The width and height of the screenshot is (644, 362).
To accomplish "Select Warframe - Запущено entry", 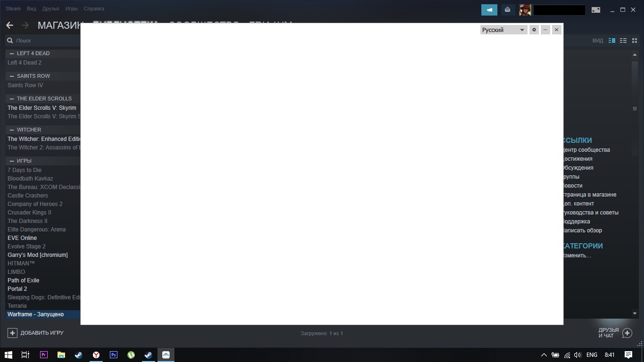I will click(43, 314).
